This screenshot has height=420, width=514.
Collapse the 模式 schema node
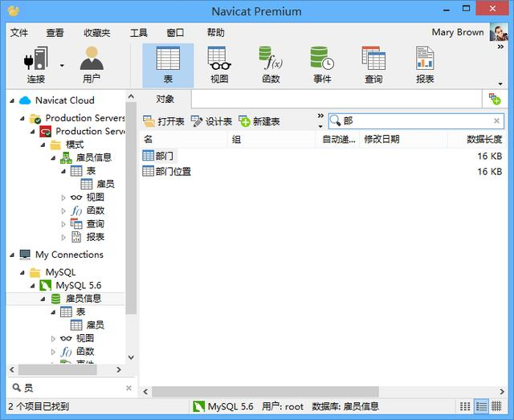click(43, 145)
